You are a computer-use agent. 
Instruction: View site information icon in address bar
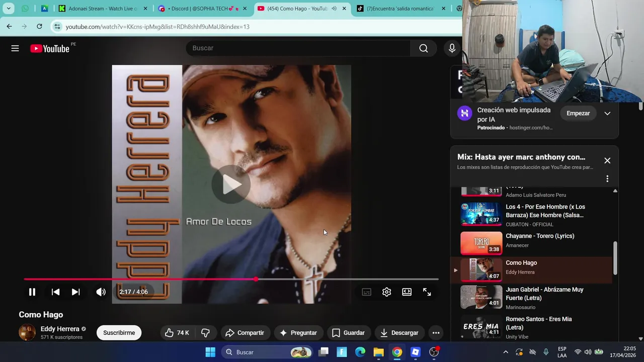coord(57,27)
